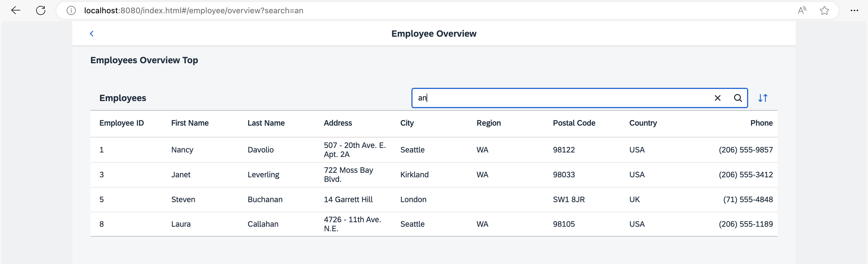Viewport: 868px width, 264px height.
Task: Click the Employee ID column header
Action: (122, 123)
